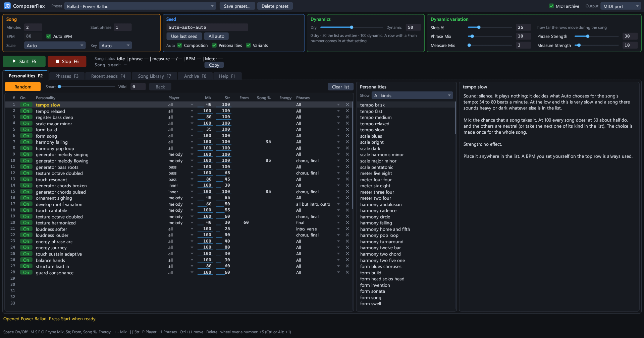Toggle On for form song row
The width and height of the screenshot is (644, 338).
point(26,136)
